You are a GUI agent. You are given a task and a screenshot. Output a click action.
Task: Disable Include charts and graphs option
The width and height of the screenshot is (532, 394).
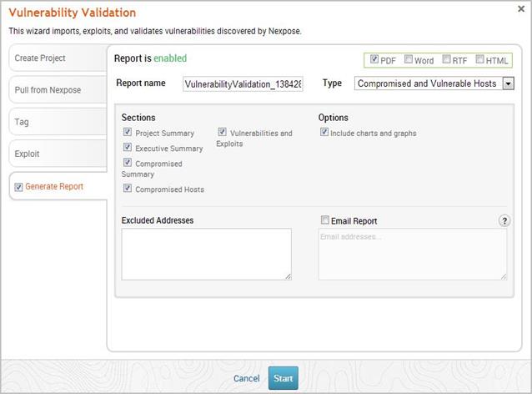pos(324,132)
